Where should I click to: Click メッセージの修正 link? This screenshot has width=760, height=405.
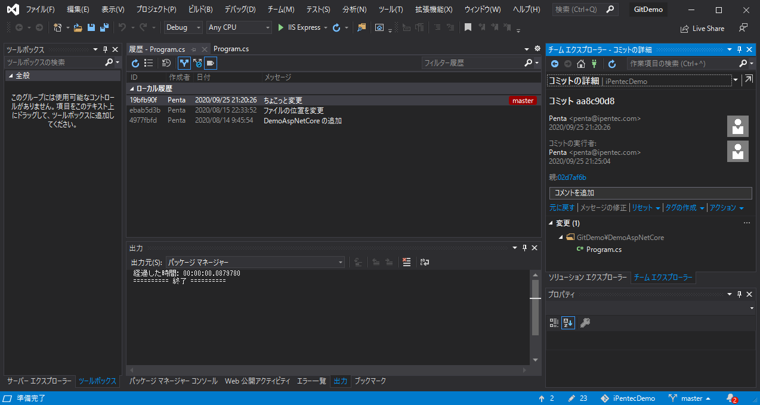(603, 208)
